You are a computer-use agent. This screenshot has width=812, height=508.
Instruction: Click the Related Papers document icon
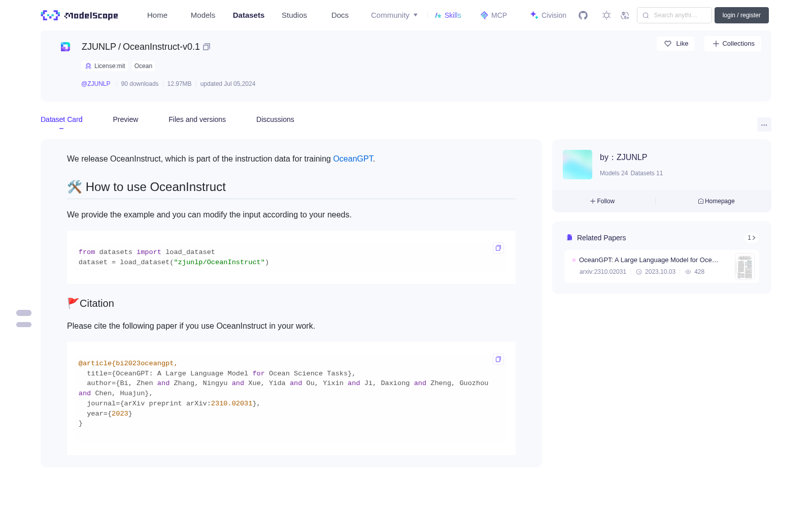[569, 238]
